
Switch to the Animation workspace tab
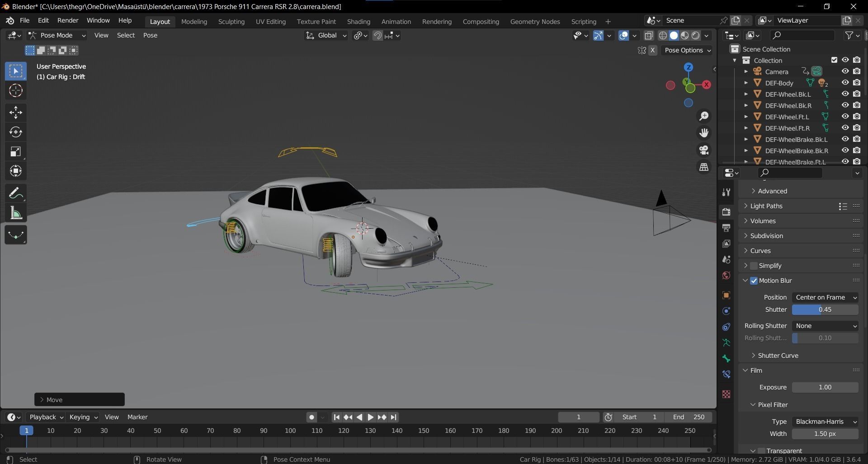396,22
